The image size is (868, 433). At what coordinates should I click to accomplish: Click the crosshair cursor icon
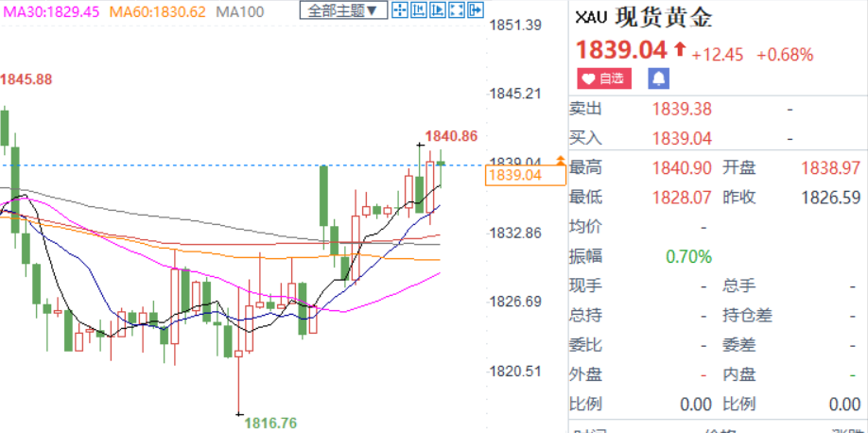(x=399, y=11)
